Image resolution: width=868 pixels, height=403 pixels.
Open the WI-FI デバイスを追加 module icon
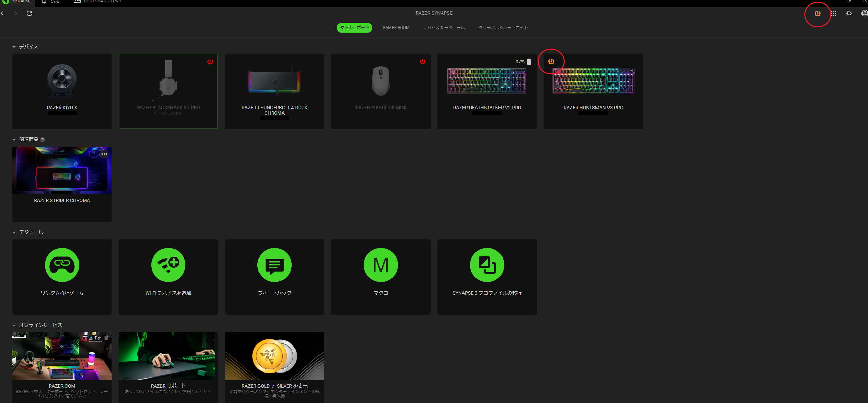168,265
